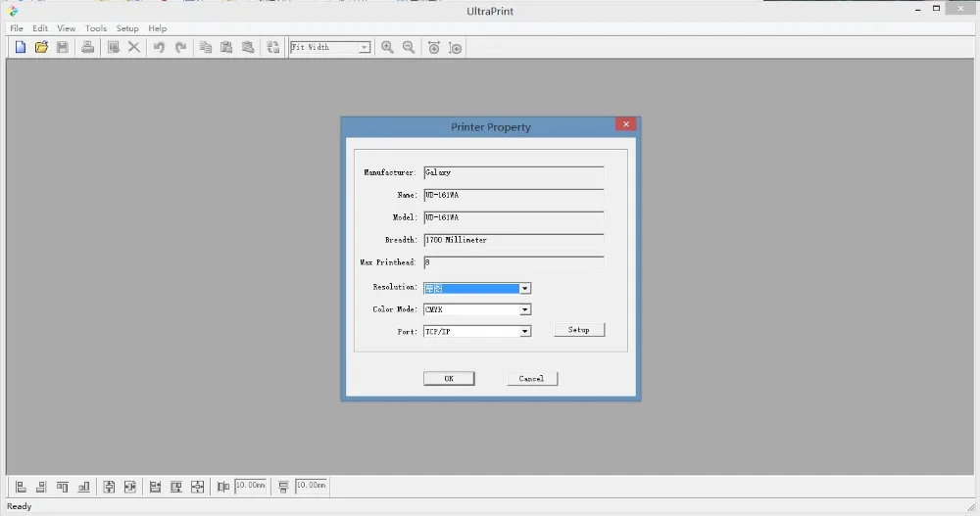Click the fit to left edge icon
The image size is (980, 516).
(155, 487)
